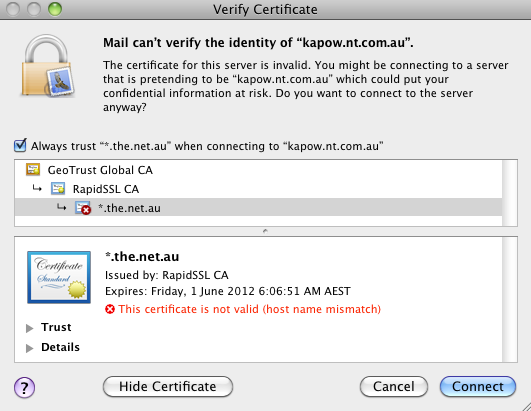
Task: Open help with the question mark button
Action: click(x=24, y=387)
